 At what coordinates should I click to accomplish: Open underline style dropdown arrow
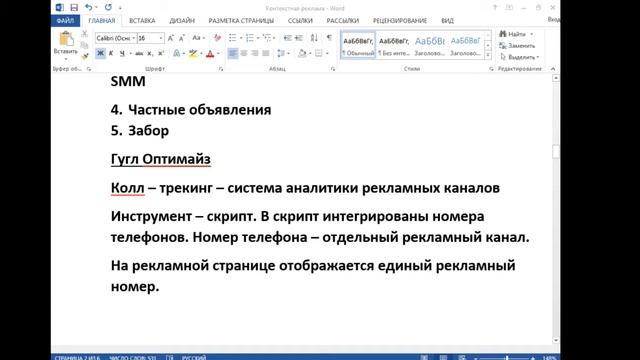pos(130,53)
